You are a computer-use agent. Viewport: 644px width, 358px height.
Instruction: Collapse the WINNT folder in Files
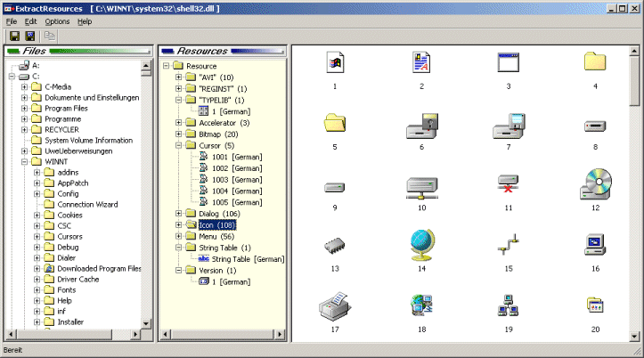pyautogui.click(x=24, y=162)
